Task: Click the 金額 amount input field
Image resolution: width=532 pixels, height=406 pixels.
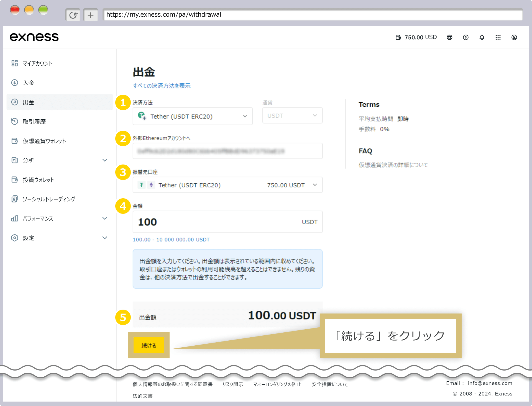Action: 227,222
